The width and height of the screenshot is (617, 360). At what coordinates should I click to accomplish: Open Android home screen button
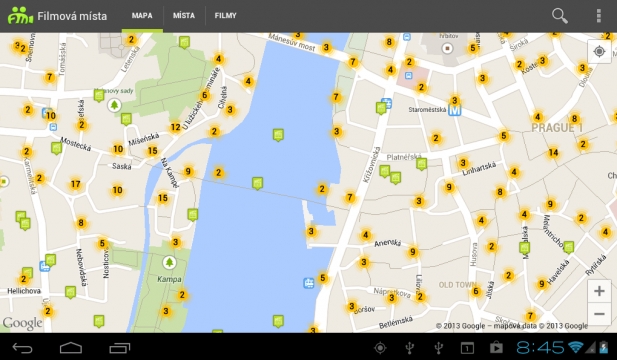click(71, 348)
